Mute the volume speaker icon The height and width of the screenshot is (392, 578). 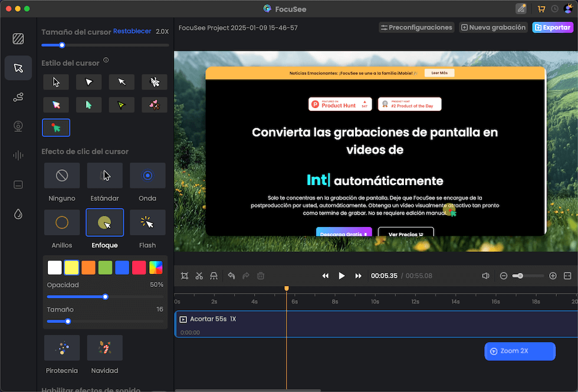tap(486, 276)
